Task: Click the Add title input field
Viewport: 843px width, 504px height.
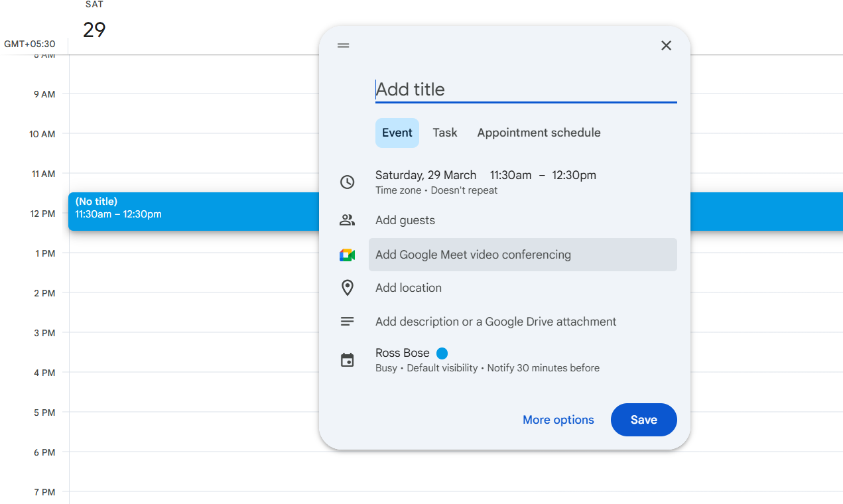Action: tap(525, 89)
